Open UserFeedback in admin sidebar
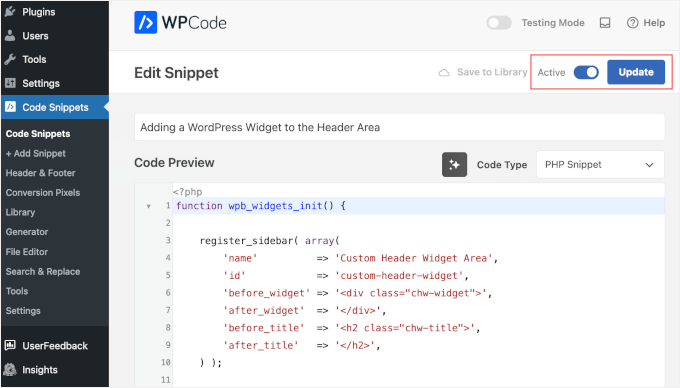680x388 pixels. tap(55, 346)
